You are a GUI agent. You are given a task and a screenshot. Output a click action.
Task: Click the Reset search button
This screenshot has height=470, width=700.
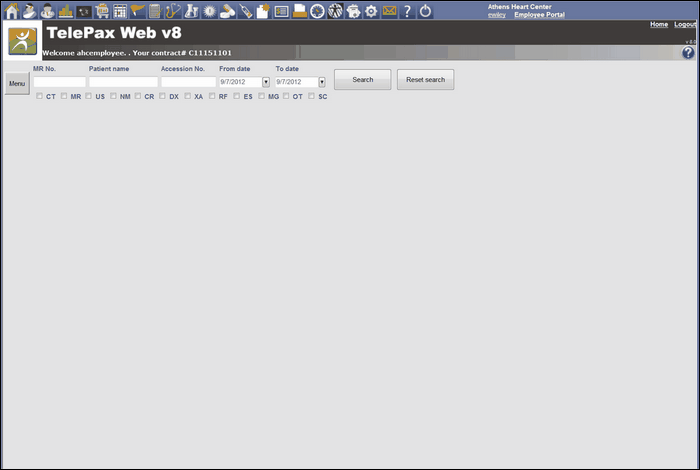(425, 79)
